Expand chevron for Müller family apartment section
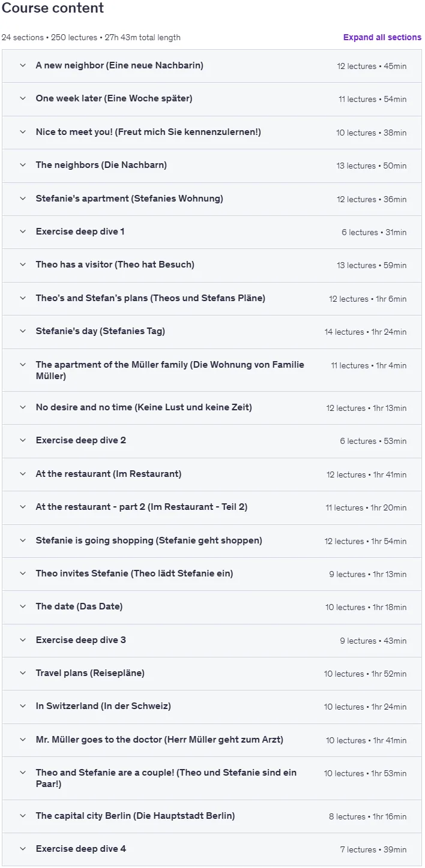 (x=23, y=365)
